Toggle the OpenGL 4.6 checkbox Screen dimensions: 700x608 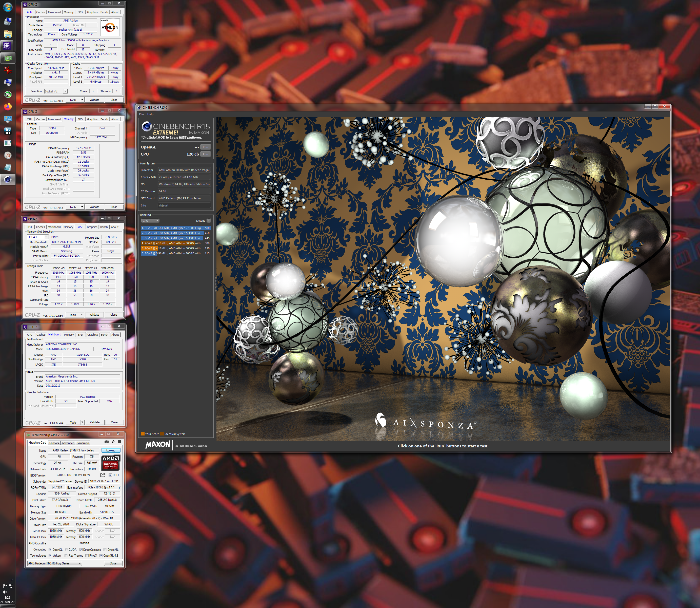(x=101, y=555)
